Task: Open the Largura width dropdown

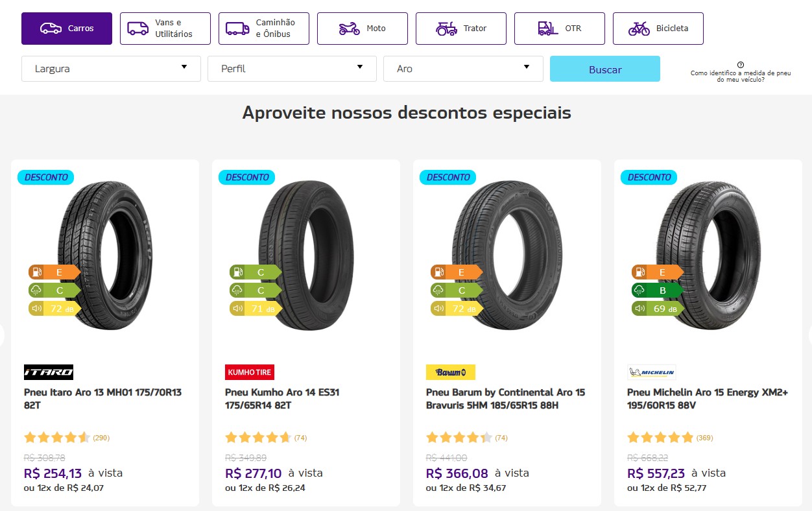Action: click(111, 69)
